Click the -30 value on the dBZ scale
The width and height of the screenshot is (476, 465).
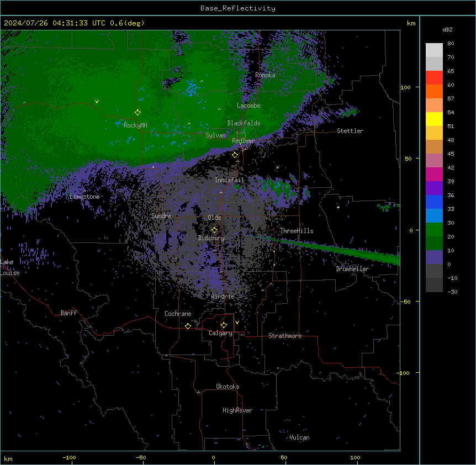452,292
